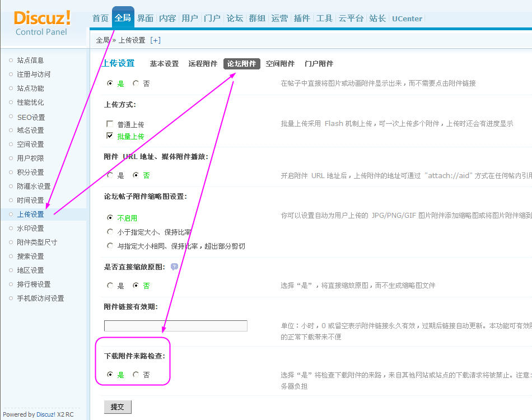
Task: Choose 与指定大小相同 cropping thumbnail option
Action: pyautogui.click(x=110, y=246)
